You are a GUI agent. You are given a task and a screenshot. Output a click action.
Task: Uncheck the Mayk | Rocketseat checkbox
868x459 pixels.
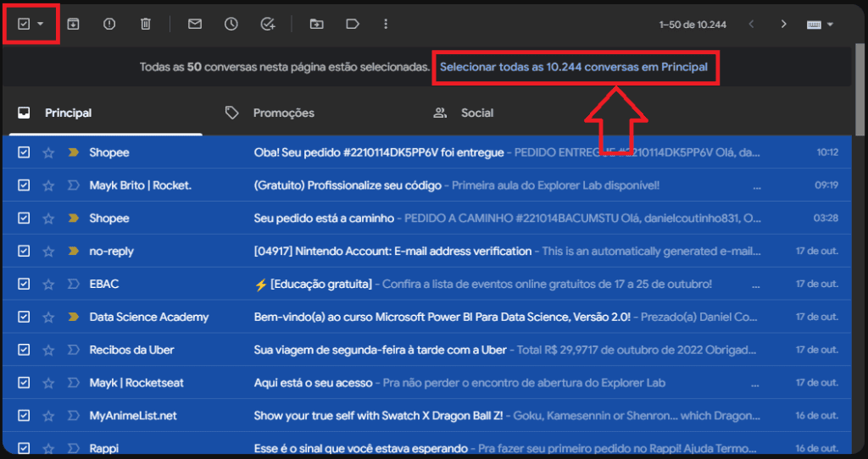click(x=23, y=383)
